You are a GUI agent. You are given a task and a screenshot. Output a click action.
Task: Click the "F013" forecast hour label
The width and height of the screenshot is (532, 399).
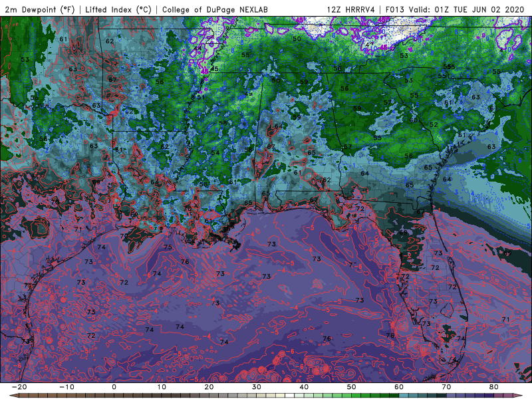pyautogui.click(x=395, y=10)
